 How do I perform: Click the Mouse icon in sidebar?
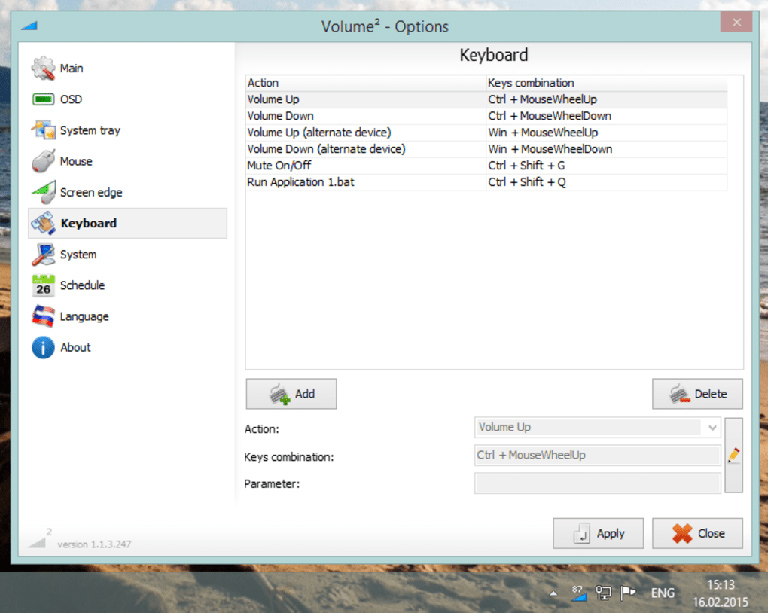click(44, 161)
